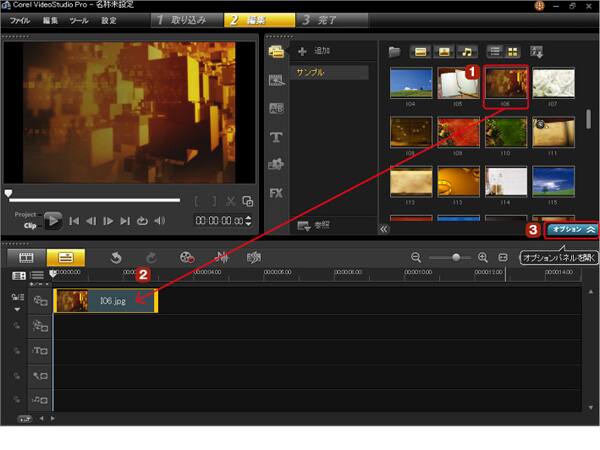Viewport: 600px width, 450px height.
Task: Toggle photo display in library
Action: pos(444,51)
